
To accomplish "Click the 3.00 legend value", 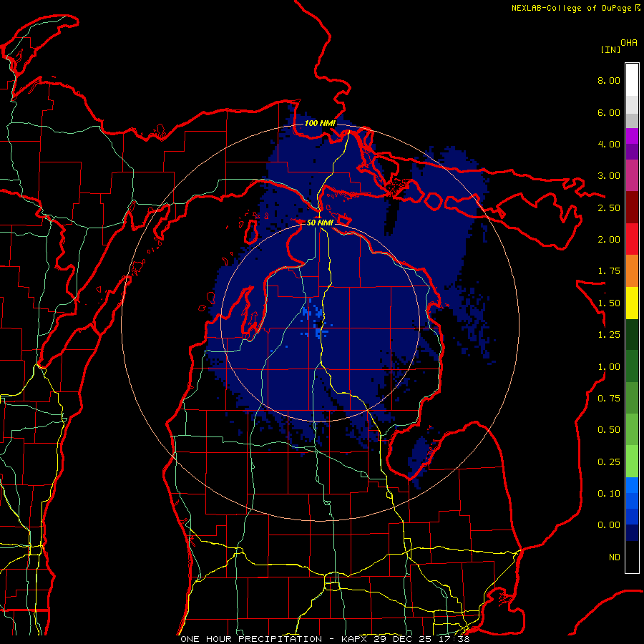I will pyautogui.click(x=609, y=176).
